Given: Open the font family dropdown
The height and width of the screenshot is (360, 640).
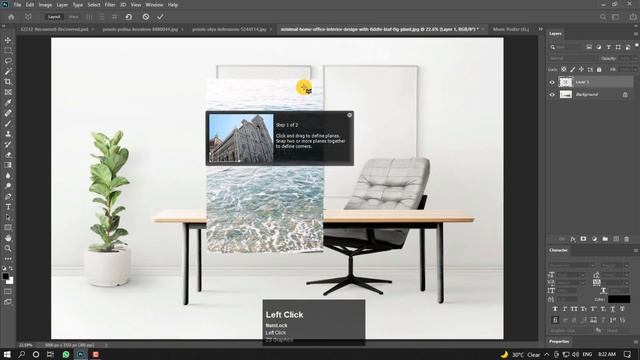Looking at the screenshot, I should [x=571, y=265].
